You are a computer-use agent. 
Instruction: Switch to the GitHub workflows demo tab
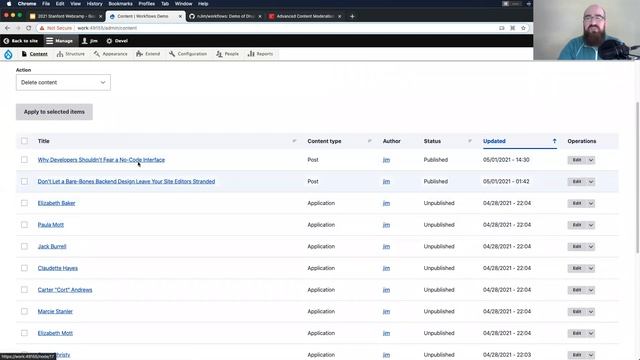tap(225, 16)
